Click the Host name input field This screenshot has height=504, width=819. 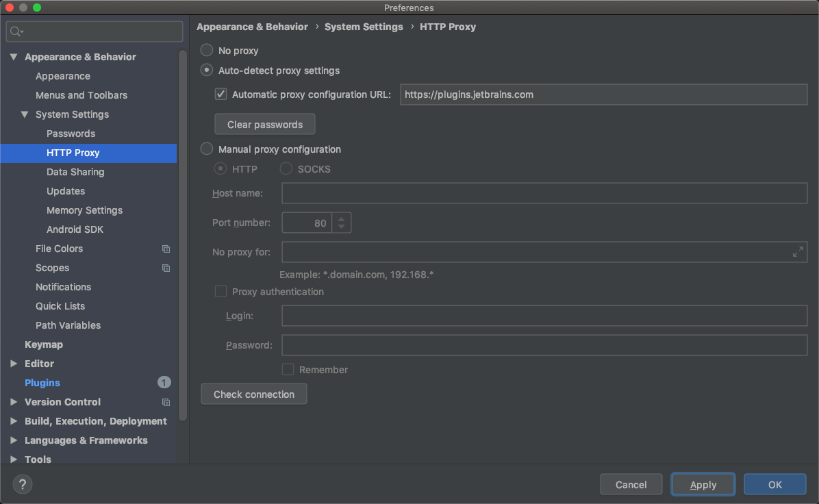pos(544,192)
